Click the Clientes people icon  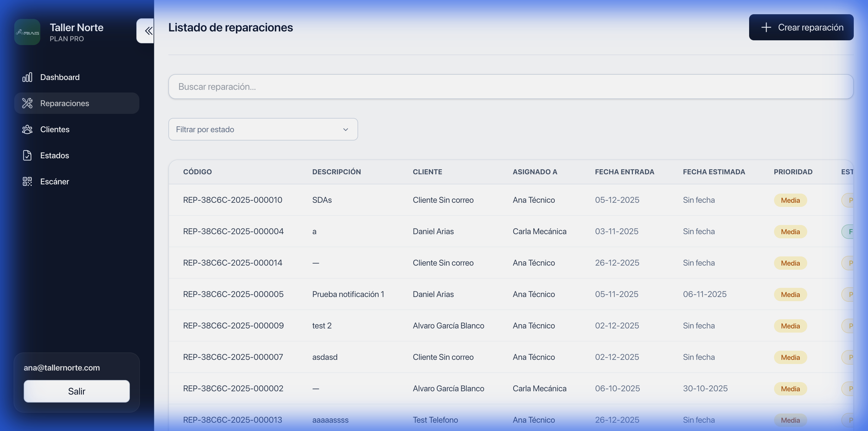[27, 130]
